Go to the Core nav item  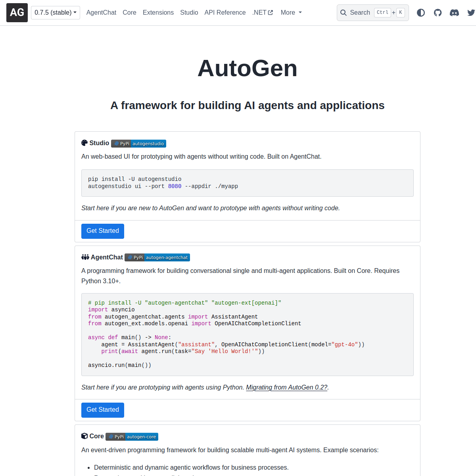point(129,13)
